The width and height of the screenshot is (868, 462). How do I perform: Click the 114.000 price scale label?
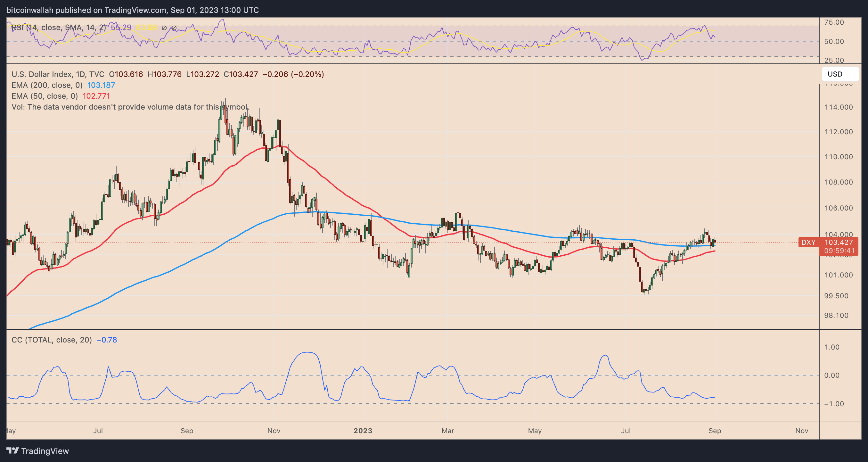(838, 107)
